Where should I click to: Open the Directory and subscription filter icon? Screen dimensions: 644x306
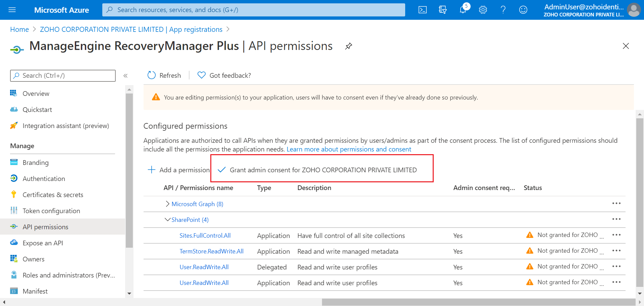point(443,10)
